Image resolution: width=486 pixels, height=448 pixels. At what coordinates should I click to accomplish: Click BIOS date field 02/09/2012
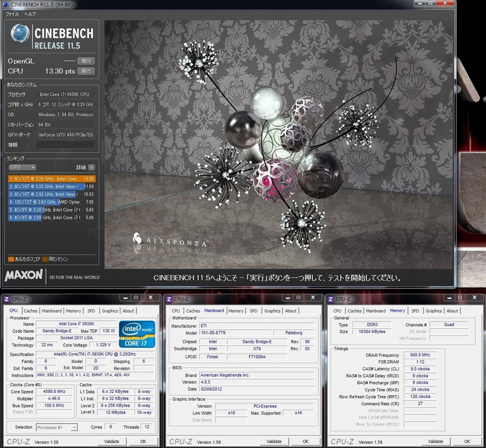[x=257, y=389]
